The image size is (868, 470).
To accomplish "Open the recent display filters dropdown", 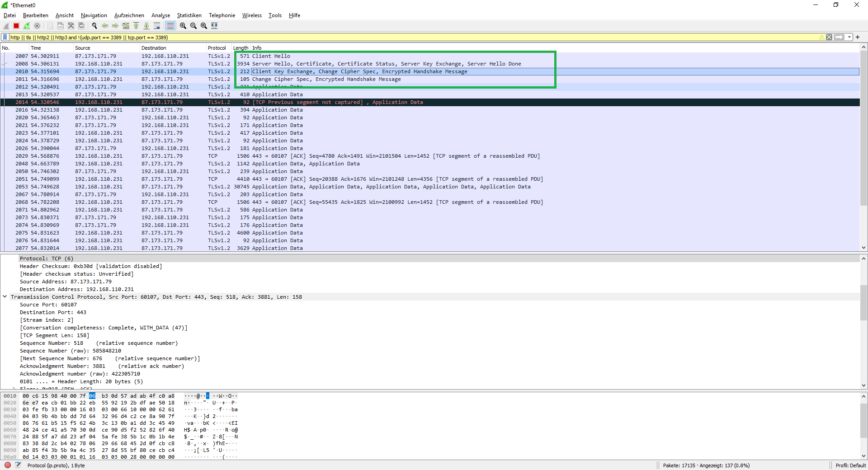I will click(849, 38).
